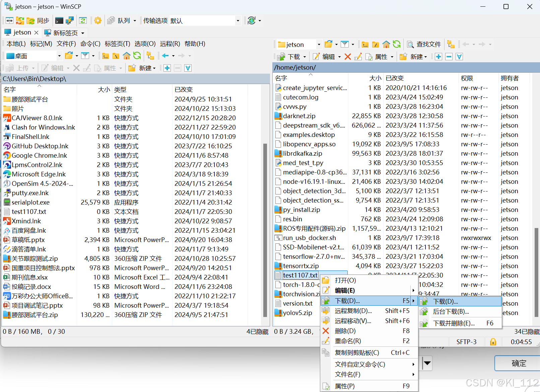Screen dimensions: 540x392
Task: Refresh the remote directory listing
Action: point(397,44)
